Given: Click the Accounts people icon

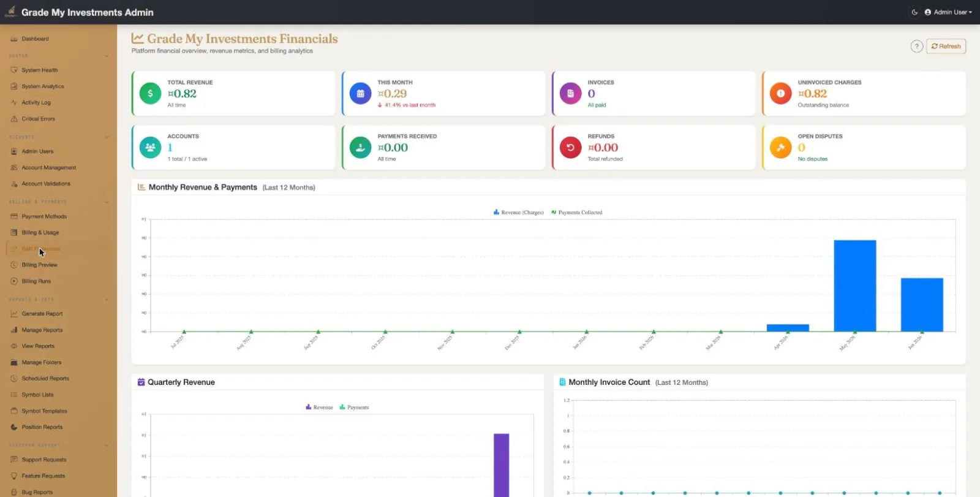Looking at the screenshot, I should point(151,148).
